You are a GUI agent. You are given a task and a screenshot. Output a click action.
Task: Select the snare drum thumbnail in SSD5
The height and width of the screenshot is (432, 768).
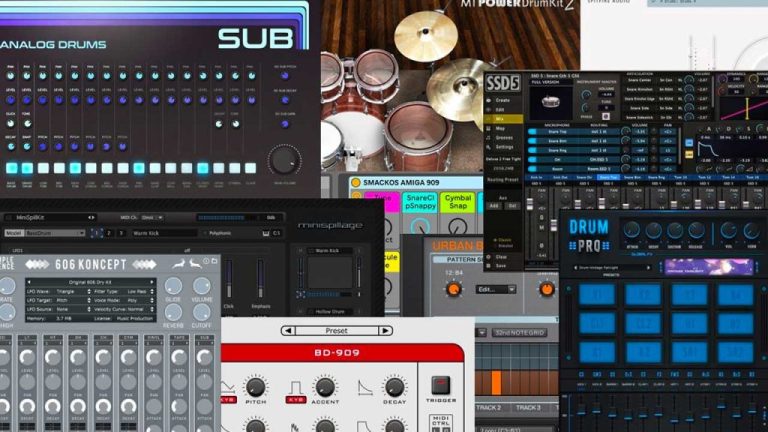click(x=551, y=103)
